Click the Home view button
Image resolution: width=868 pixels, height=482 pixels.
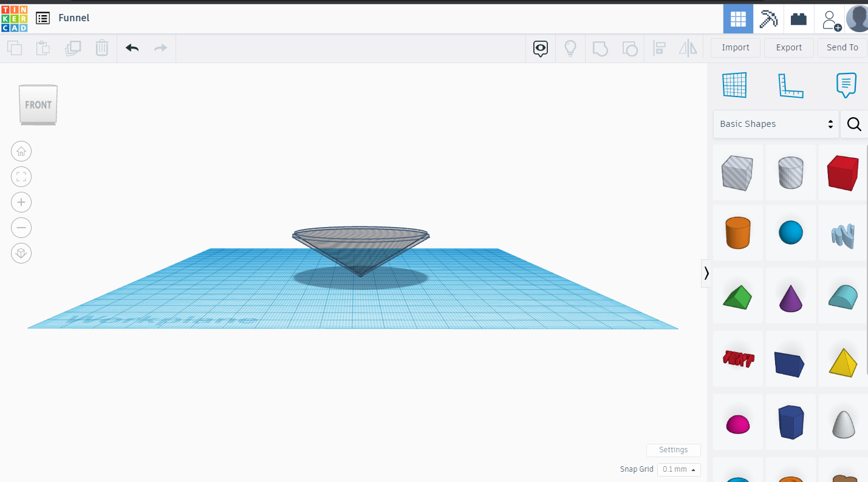[x=21, y=151]
